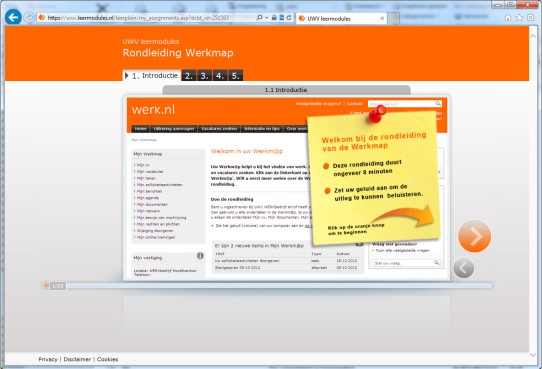Click Mijn cv in Werkmap sidebar

[x=143, y=165]
